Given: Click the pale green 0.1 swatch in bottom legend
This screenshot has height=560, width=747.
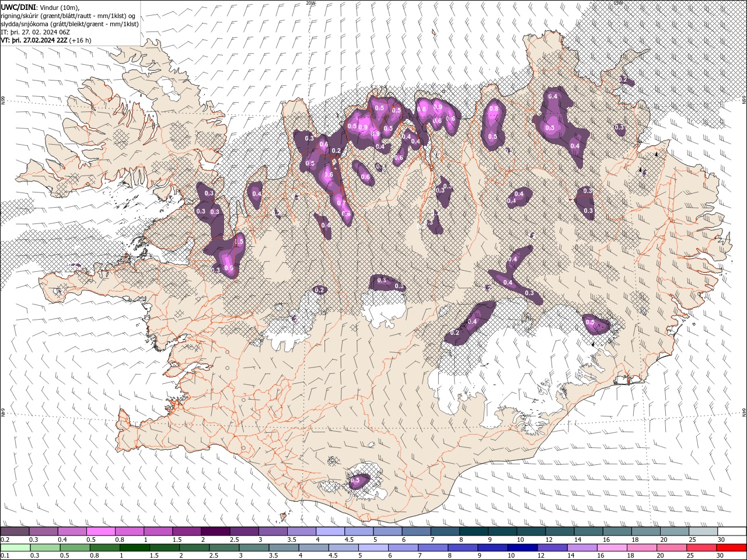Looking at the screenshot, I should [x=15, y=547].
